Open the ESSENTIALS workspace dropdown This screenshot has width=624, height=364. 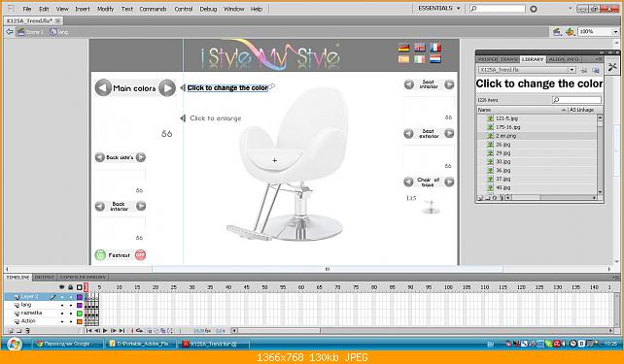439,9
